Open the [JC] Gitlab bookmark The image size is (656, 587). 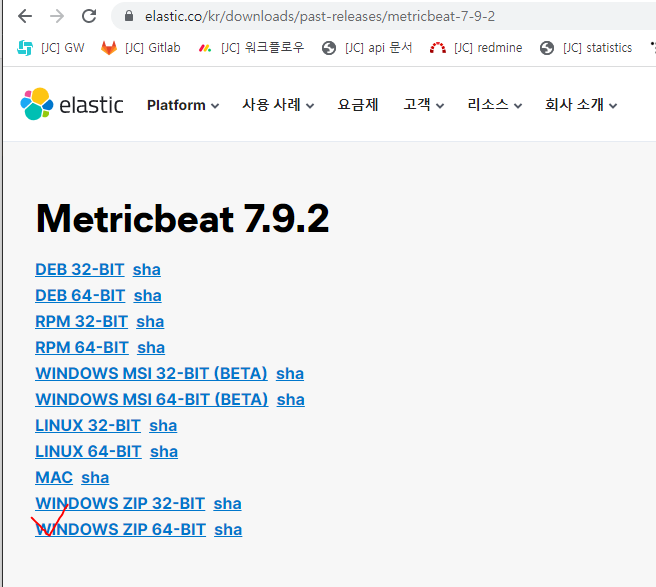coord(141,48)
